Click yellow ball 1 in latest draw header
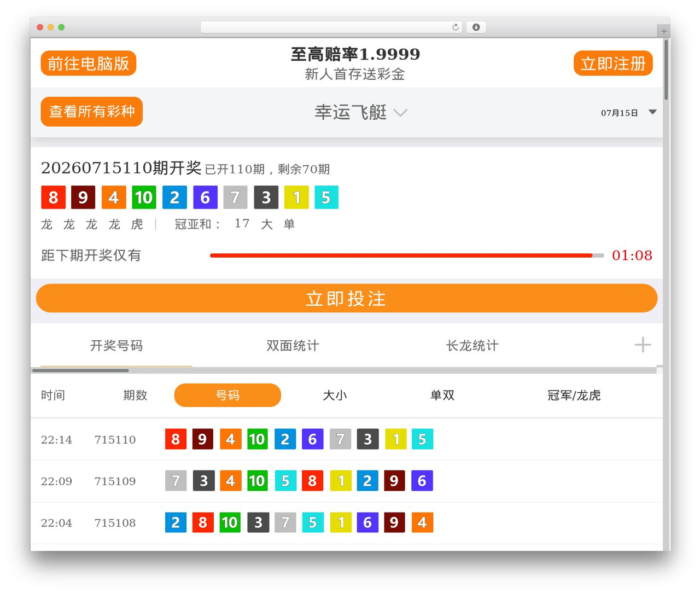Viewport: 700px width, 593px height. (x=296, y=197)
